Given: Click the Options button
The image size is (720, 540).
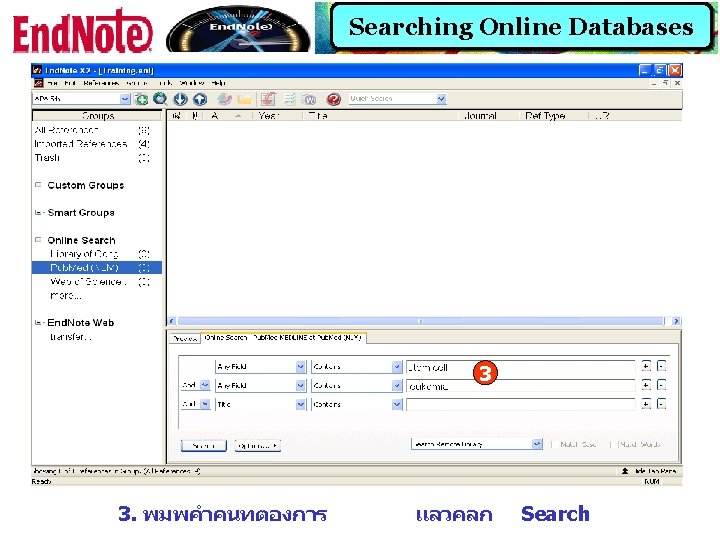Looking at the screenshot, I should [x=258, y=445].
